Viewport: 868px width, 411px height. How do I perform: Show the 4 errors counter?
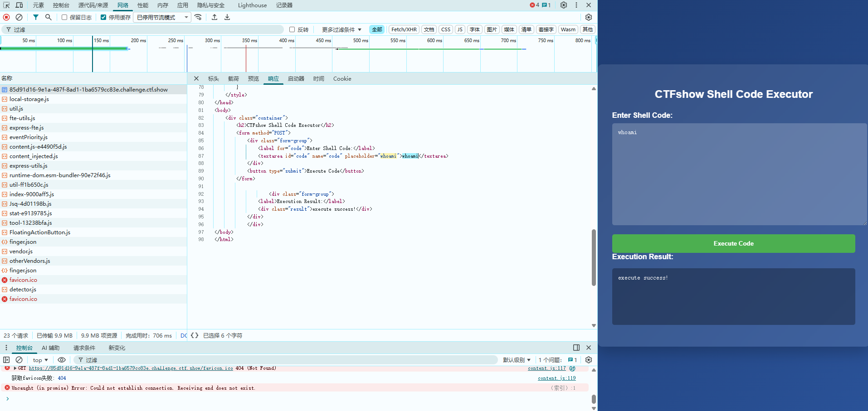[535, 5]
